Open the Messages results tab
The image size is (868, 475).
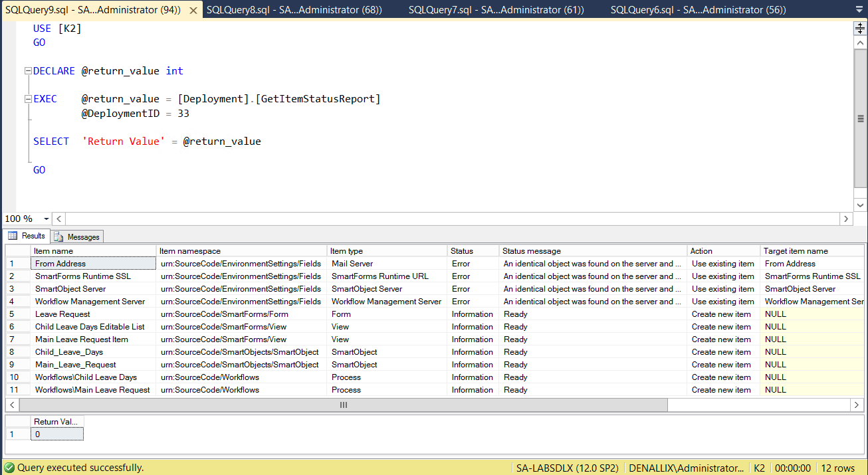(77, 237)
